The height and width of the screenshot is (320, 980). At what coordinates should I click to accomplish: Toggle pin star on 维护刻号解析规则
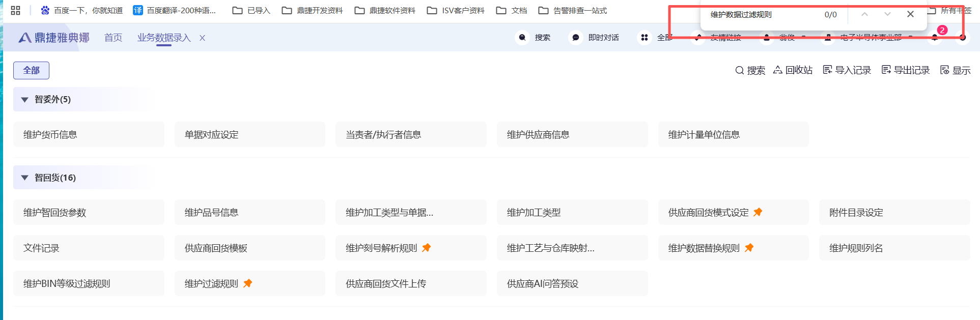(427, 248)
